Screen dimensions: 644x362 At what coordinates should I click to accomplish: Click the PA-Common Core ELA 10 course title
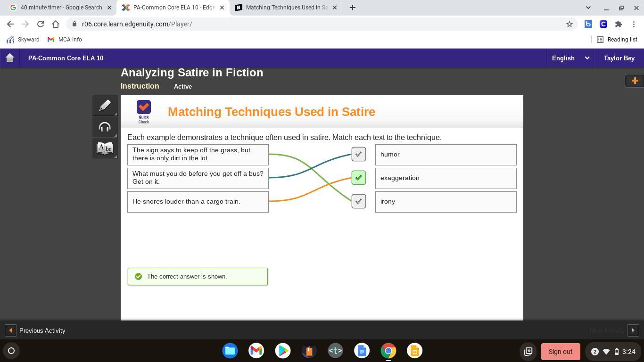click(x=66, y=58)
